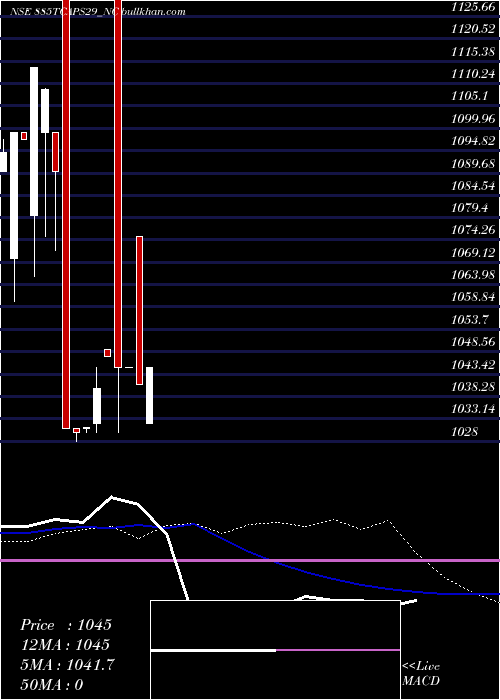Click the 1094.82 price axis label
The width and height of the screenshot is (500, 700).
tap(472, 141)
